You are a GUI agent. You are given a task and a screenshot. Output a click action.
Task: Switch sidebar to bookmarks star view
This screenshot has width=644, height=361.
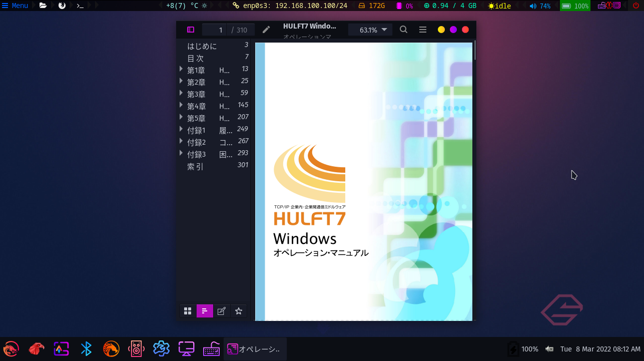coord(239,311)
